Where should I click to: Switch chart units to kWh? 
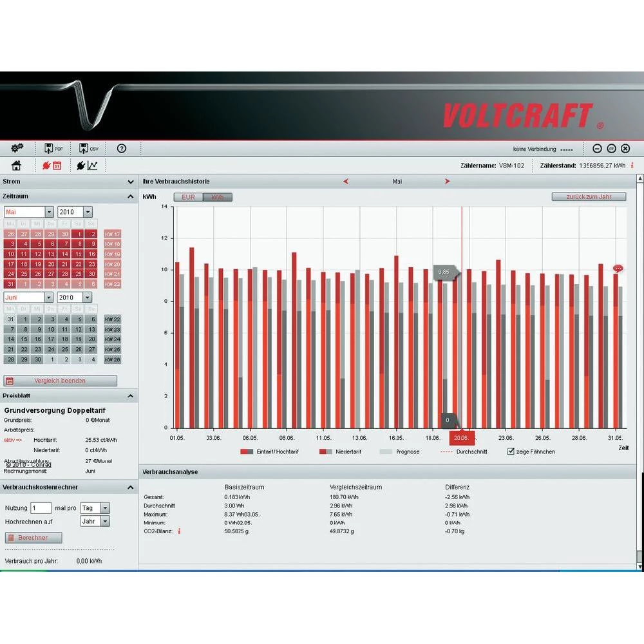[217, 197]
